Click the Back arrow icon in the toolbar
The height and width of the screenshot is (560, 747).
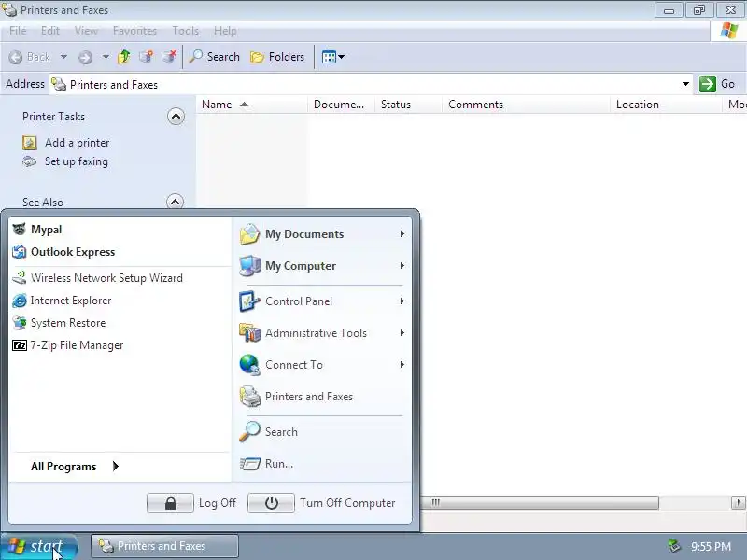(15, 57)
